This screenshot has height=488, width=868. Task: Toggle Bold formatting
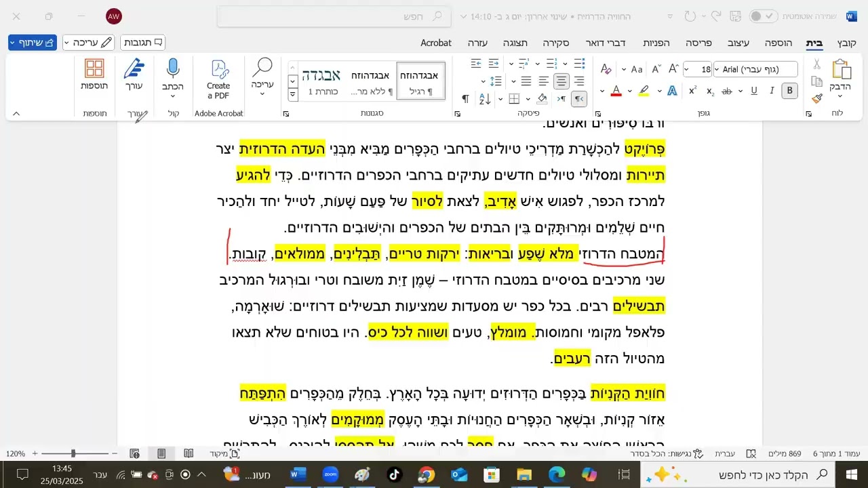789,91
